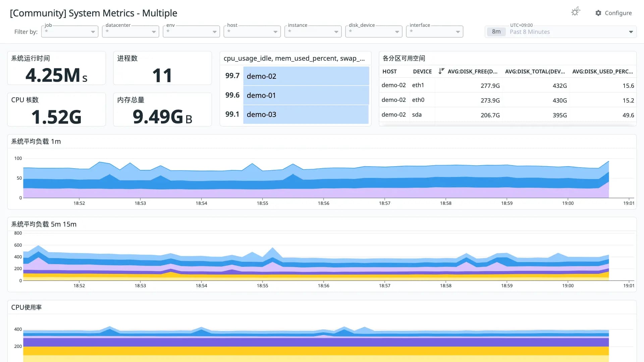This screenshot has width=644, height=362.
Task: Click the eth1 device cell
Action: 418,85
